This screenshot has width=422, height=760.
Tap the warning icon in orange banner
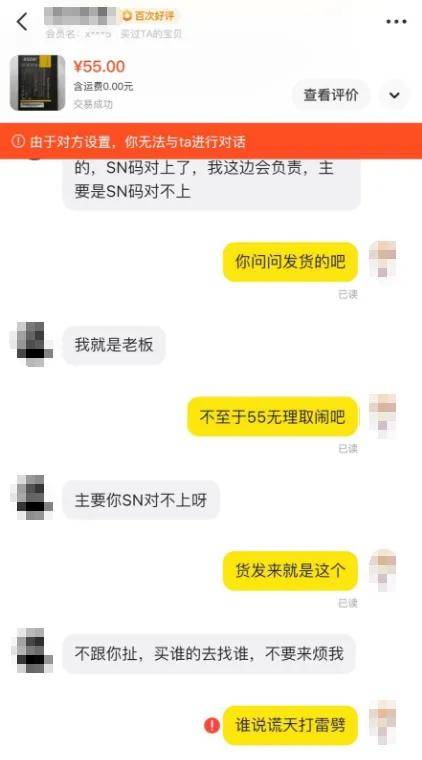coord(18,142)
